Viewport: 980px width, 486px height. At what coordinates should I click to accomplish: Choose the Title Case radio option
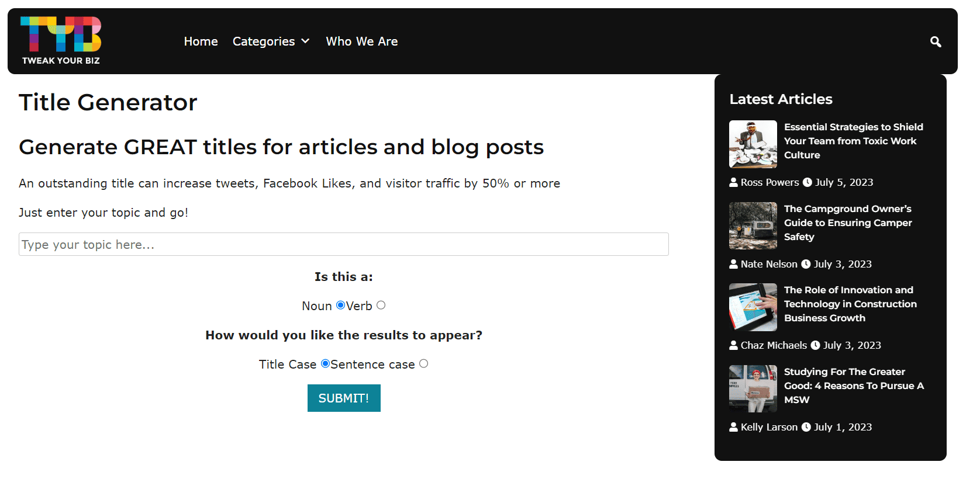click(325, 363)
